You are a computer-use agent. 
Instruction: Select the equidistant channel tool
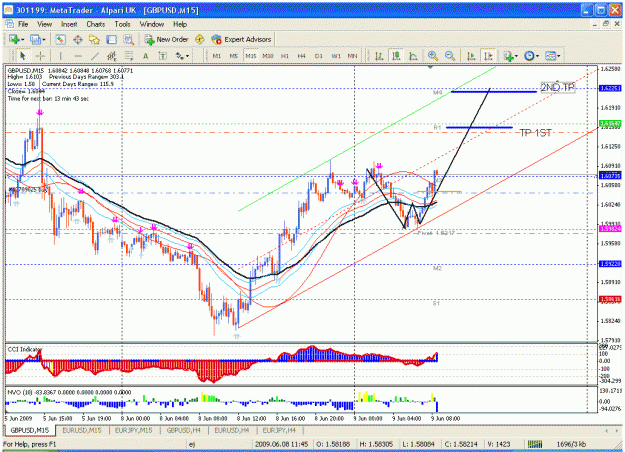coord(112,56)
